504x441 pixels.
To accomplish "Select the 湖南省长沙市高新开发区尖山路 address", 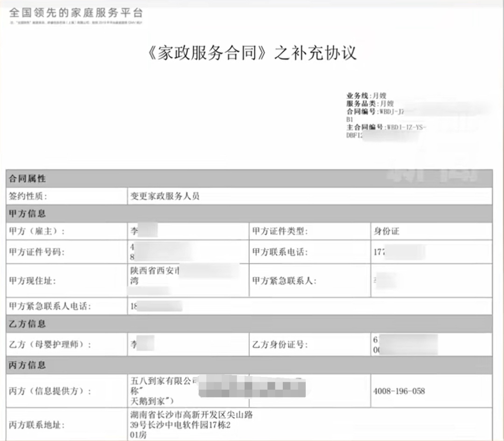I will (191, 415).
